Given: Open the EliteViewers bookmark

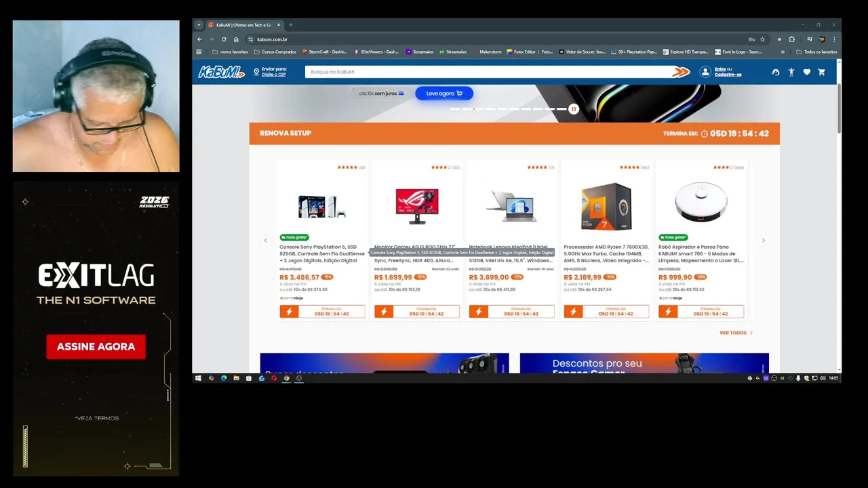Looking at the screenshot, I should coord(376,52).
